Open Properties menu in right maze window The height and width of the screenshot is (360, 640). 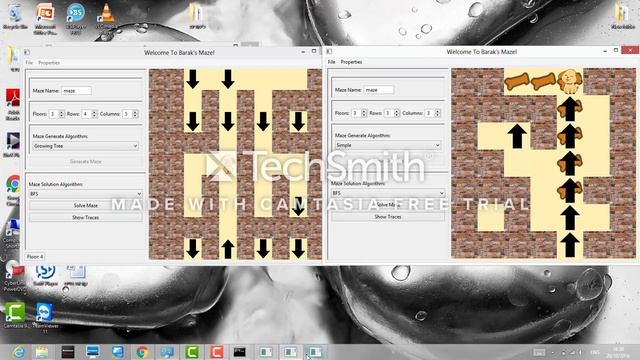coord(351,62)
